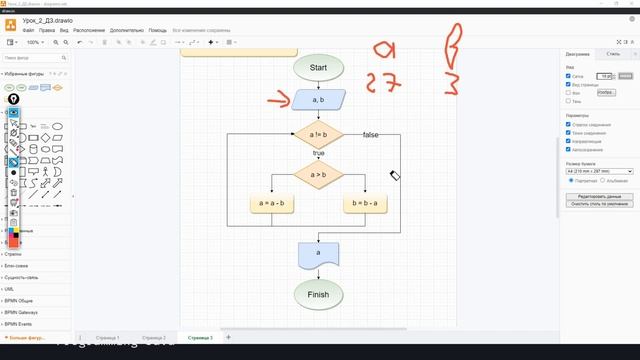Undo the last action in toolbar
This screenshot has width=640, height=360.
pyautogui.click(x=80, y=42)
